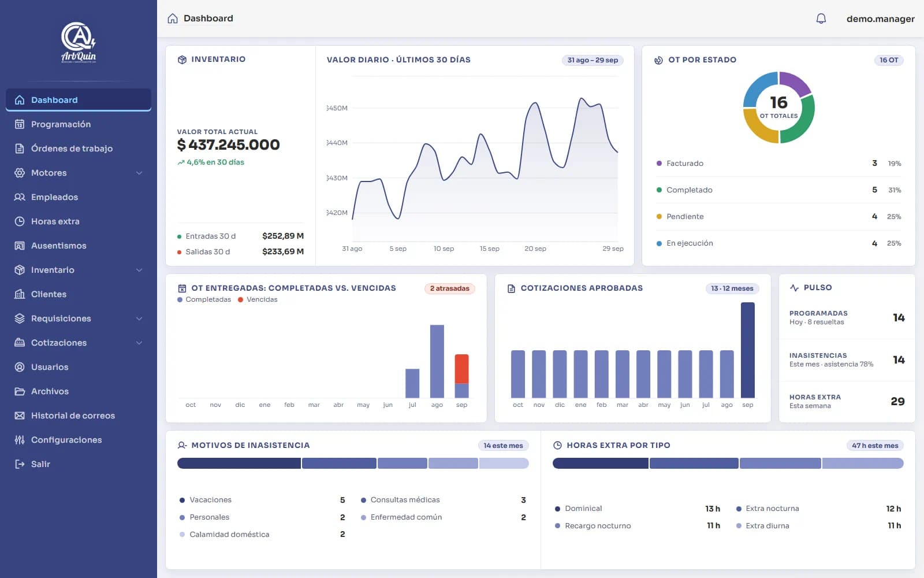Click the Dominical segment of horas extra bar
Image resolution: width=924 pixels, height=578 pixels.
tap(601, 464)
